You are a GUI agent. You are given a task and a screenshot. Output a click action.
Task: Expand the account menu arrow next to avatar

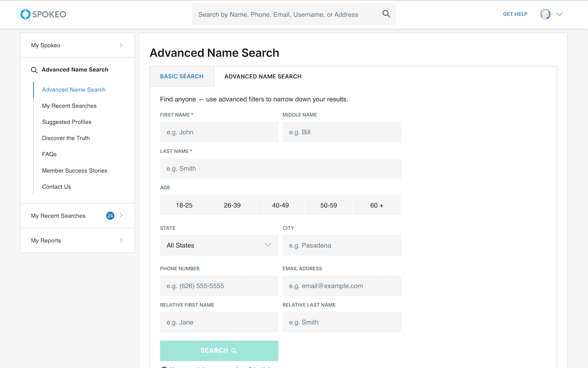point(559,14)
